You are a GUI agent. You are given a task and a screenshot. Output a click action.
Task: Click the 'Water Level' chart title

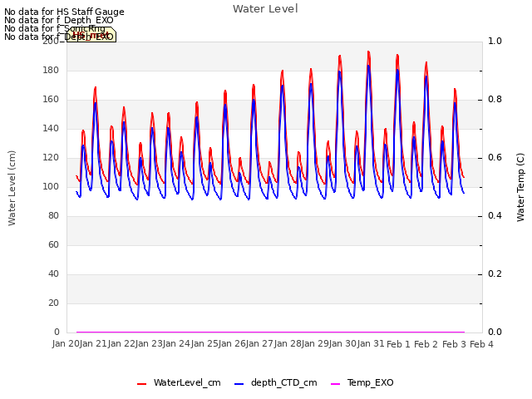[x=265, y=8]
